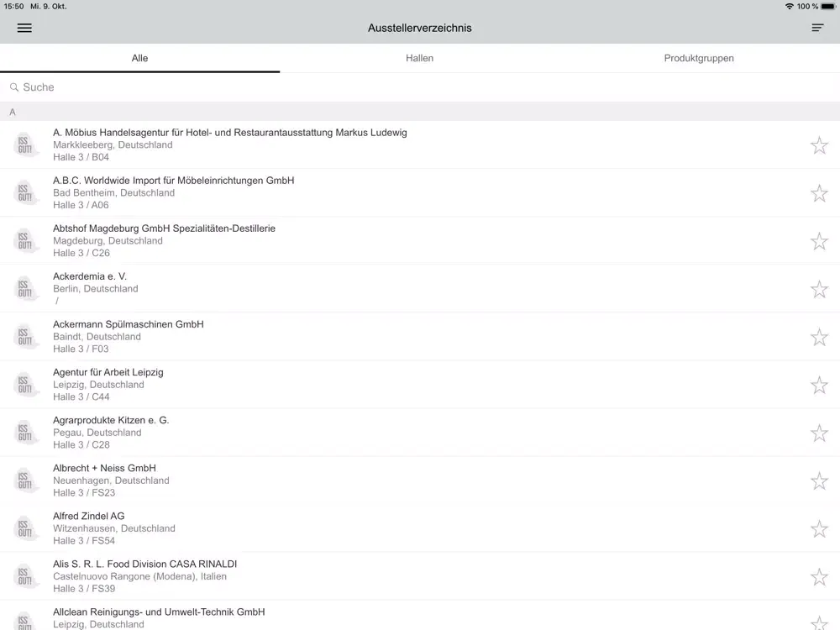Screen dimensions: 840x630
Task: Star Alis S. R. L. Food Division
Action: pyautogui.click(x=819, y=576)
